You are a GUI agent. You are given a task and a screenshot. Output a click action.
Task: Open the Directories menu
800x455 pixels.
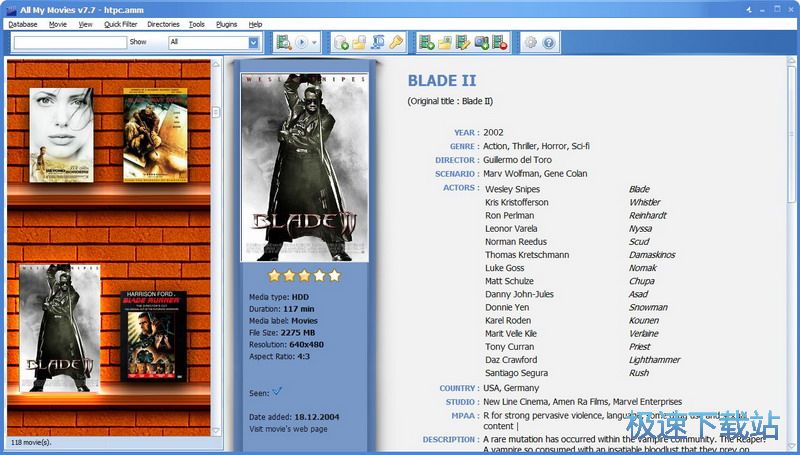(163, 24)
